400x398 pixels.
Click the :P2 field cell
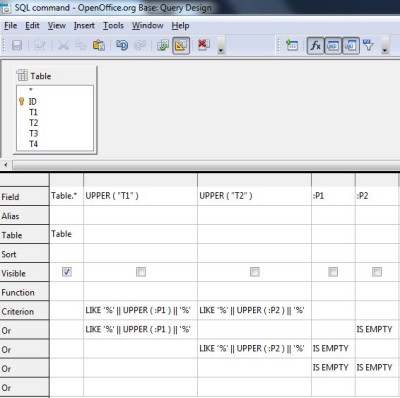tap(377, 196)
